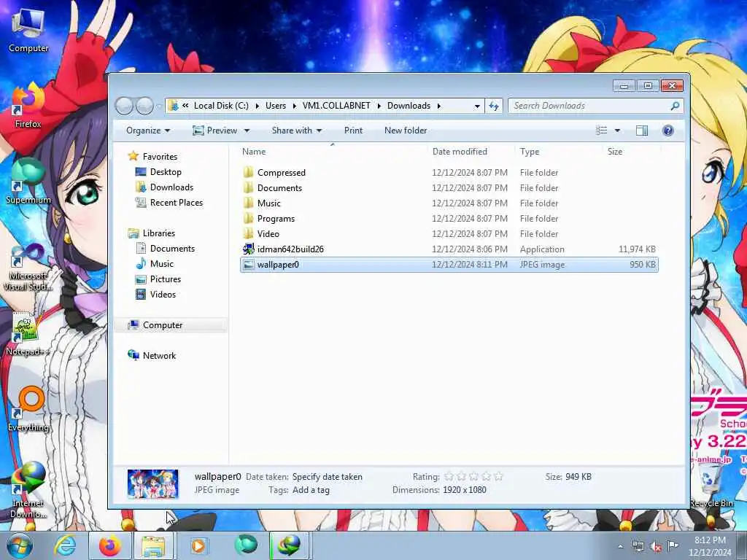The width and height of the screenshot is (747, 560).
Task: Click Add a tag field
Action: [311, 490]
